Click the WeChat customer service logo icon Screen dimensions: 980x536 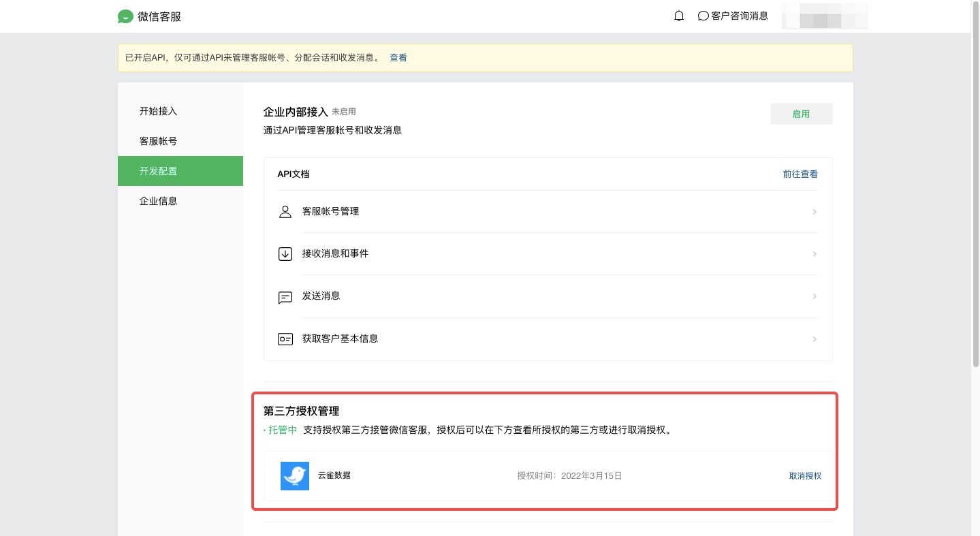(125, 16)
